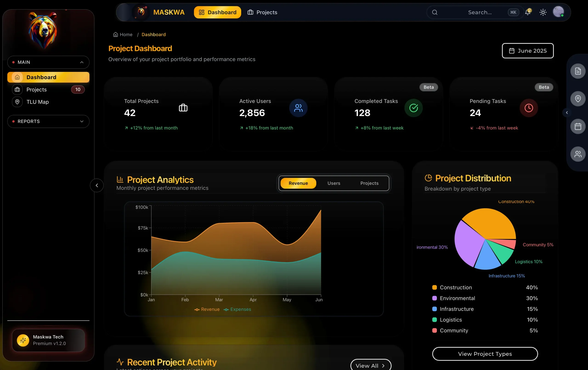Open the calendar icon in right dock

[578, 126]
